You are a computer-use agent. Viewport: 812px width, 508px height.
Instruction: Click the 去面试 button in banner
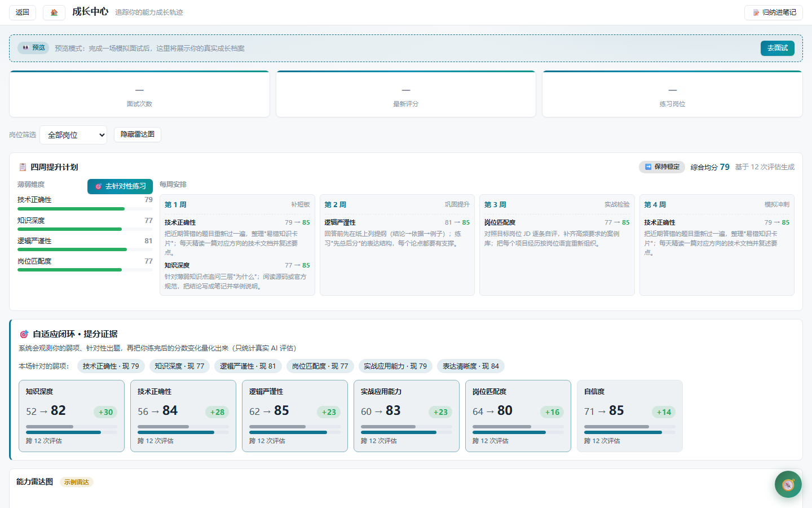pyautogui.click(x=777, y=48)
